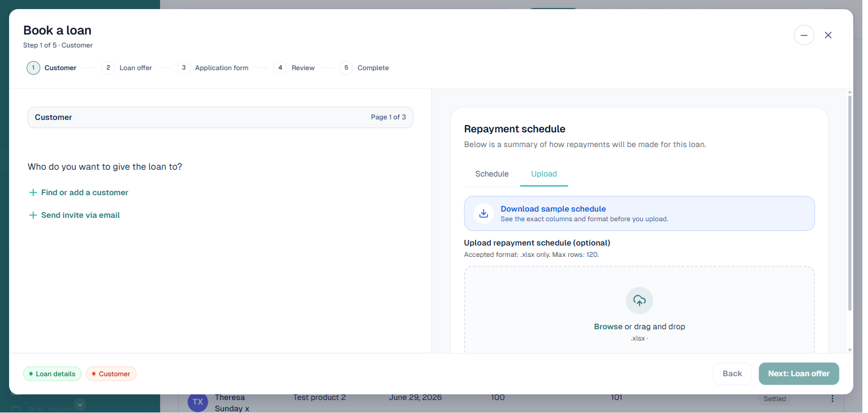Click the Repayment schedule heading
Screen dimensions: 868x413
point(515,129)
